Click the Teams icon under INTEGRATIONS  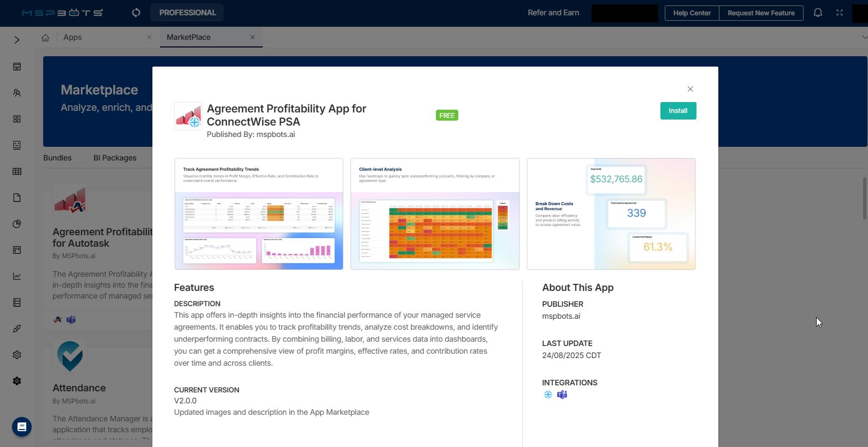click(x=562, y=395)
